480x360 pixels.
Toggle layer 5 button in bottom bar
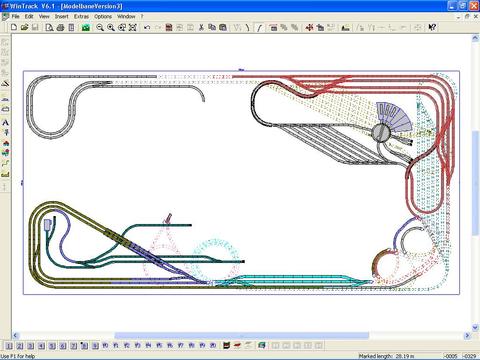pyautogui.click(x=52, y=346)
